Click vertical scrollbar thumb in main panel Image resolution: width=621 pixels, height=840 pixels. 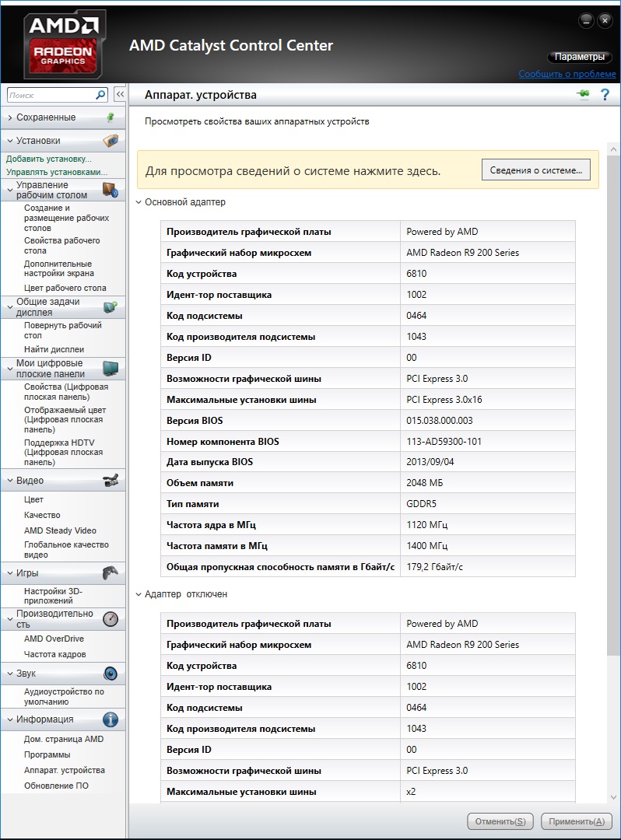[x=613, y=405]
